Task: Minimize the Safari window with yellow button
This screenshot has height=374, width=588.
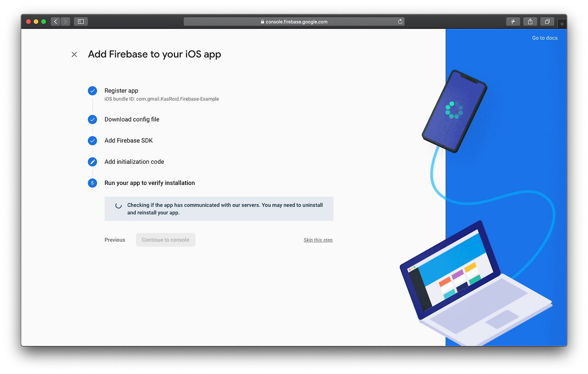Action: point(36,22)
